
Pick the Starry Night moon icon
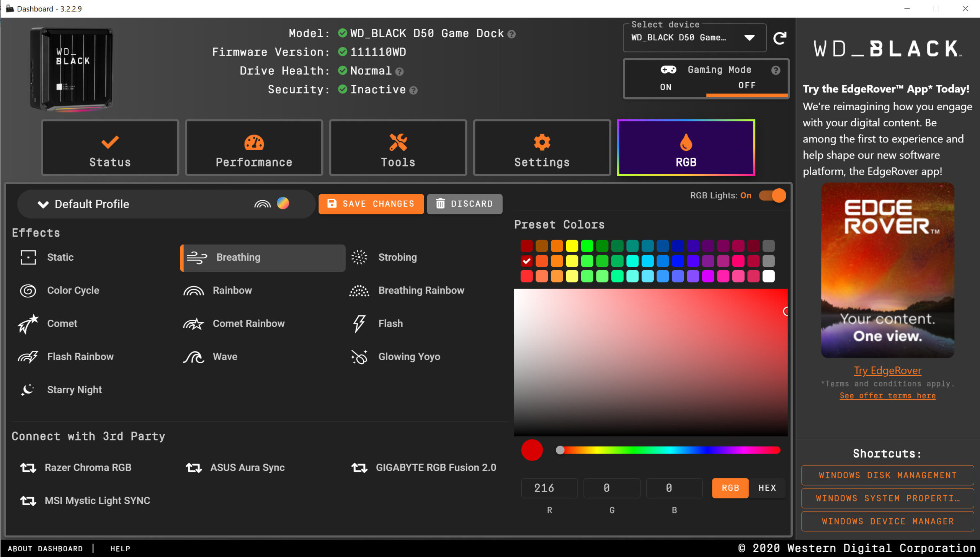pos(28,390)
